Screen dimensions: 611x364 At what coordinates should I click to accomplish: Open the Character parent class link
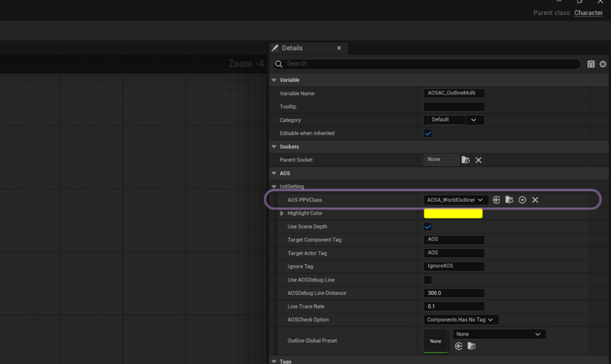coord(588,13)
